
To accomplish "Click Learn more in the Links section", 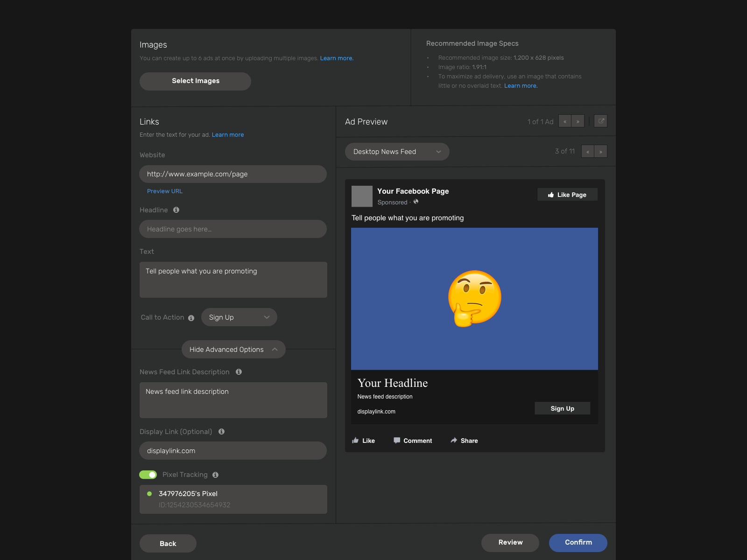I will (228, 134).
